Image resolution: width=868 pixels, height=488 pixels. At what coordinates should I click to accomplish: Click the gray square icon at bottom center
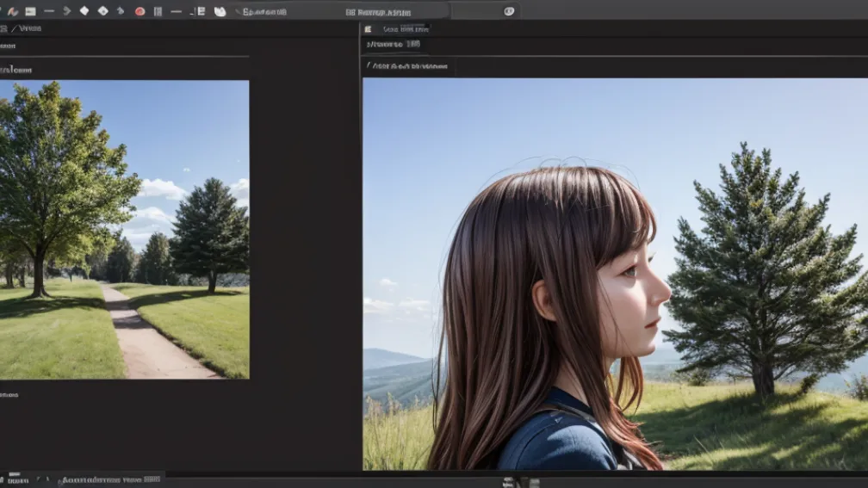click(x=534, y=483)
